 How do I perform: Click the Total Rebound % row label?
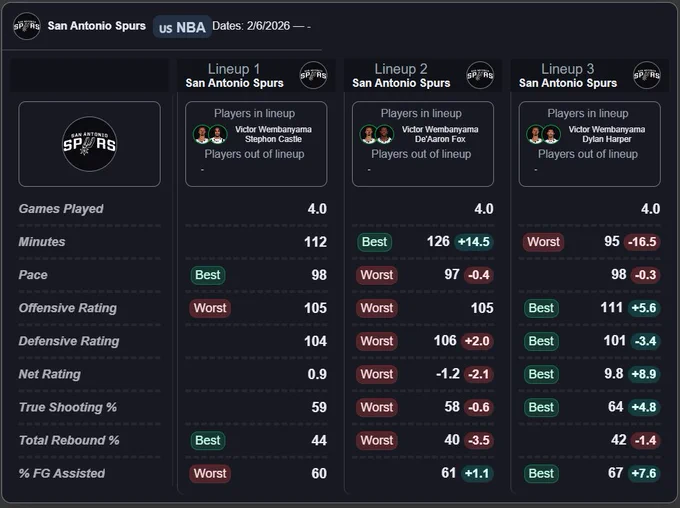tap(69, 440)
